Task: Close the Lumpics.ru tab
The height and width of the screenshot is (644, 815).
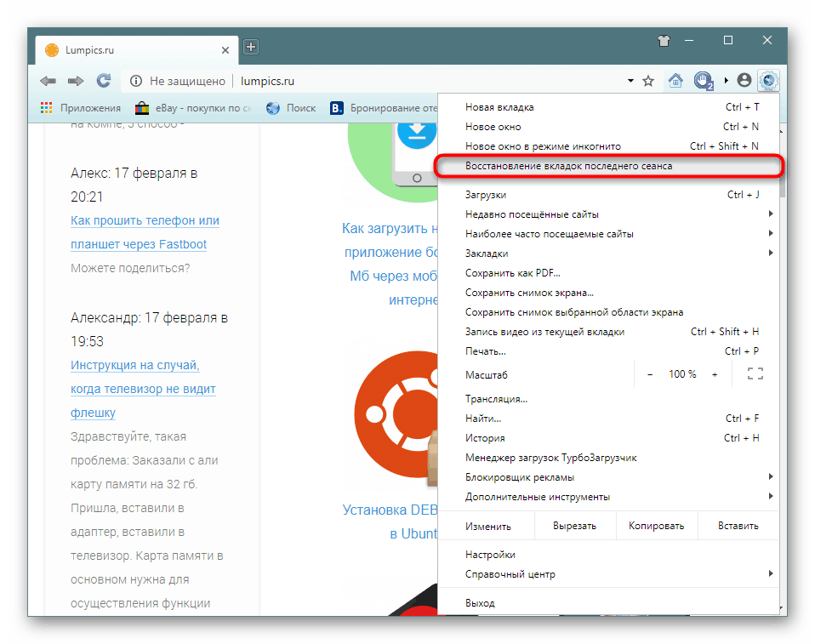Action: point(225,50)
